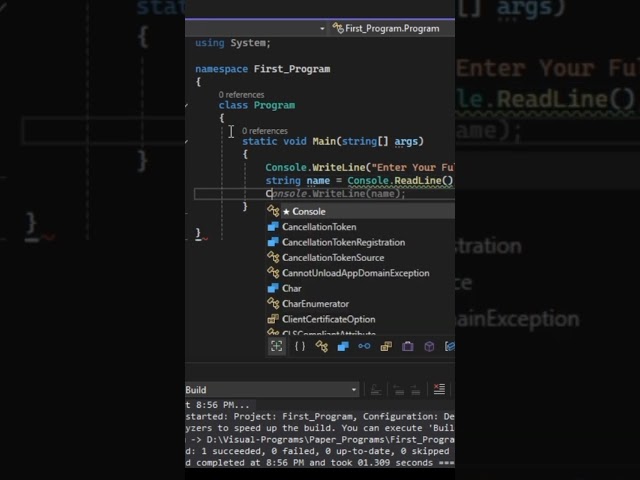Image resolution: width=640 pixels, height=480 pixels.
Task: Expand the left navigation bar dropdown arrow
Action: (322, 29)
